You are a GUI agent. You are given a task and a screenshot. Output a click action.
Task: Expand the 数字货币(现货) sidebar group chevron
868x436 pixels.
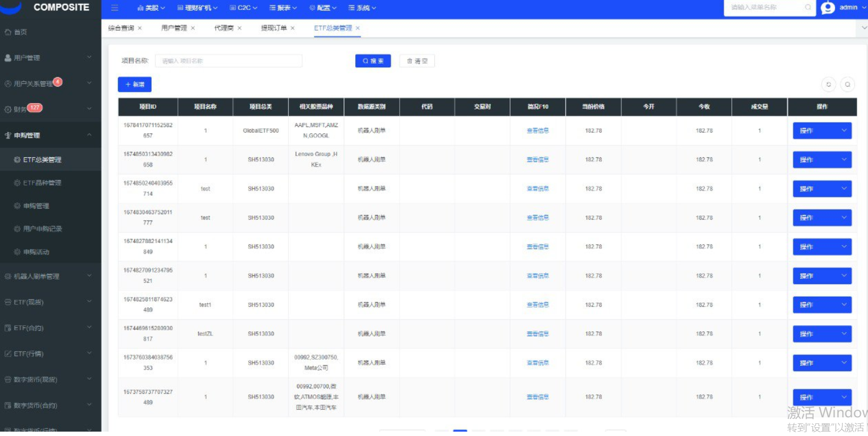(x=89, y=379)
